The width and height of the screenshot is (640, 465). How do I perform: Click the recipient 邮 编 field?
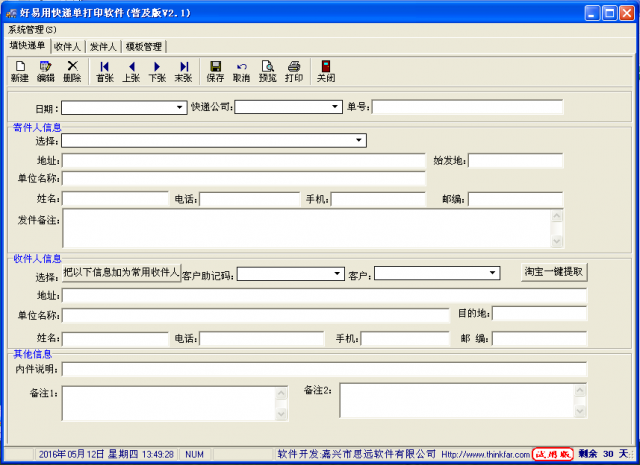click(x=540, y=338)
